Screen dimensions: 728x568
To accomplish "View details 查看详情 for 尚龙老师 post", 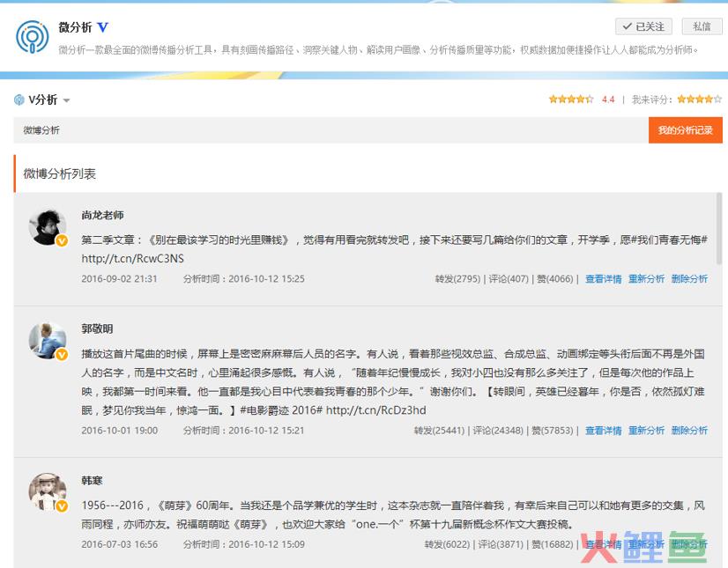I will [x=603, y=279].
